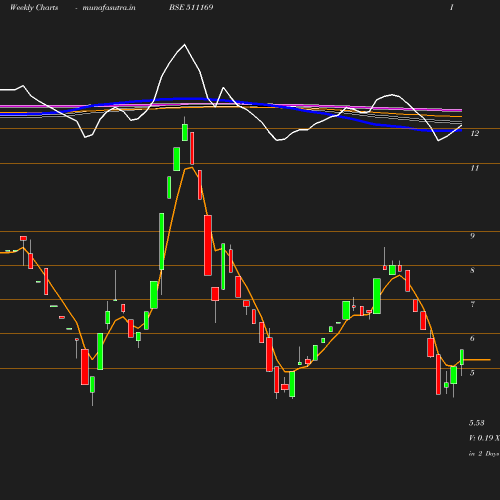Image resolution: width=500 pixels, height=500 pixels.
Task: Click the final green candle at chart's right edge
Action: pyautogui.click(x=462, y=357)
